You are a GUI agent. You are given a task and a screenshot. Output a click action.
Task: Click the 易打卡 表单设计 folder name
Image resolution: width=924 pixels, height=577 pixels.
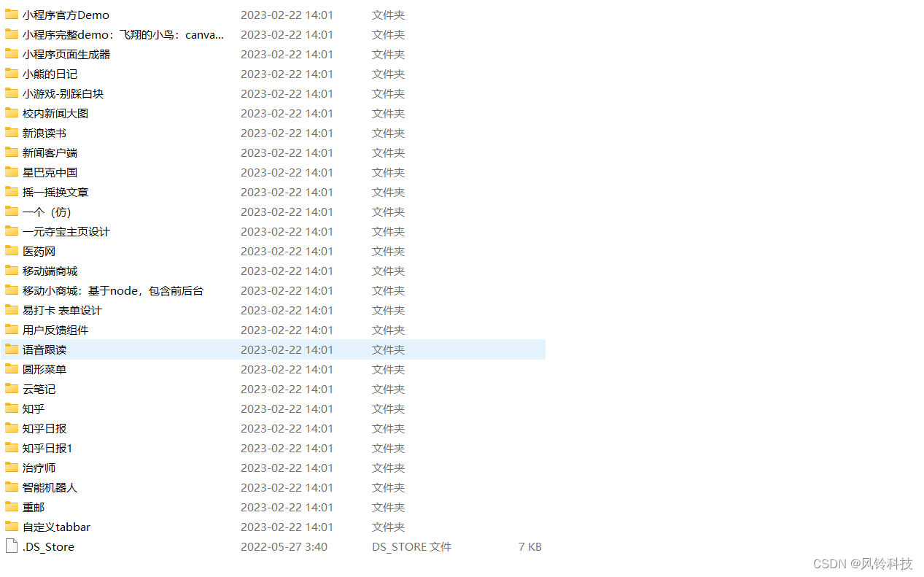coord(63,310)
